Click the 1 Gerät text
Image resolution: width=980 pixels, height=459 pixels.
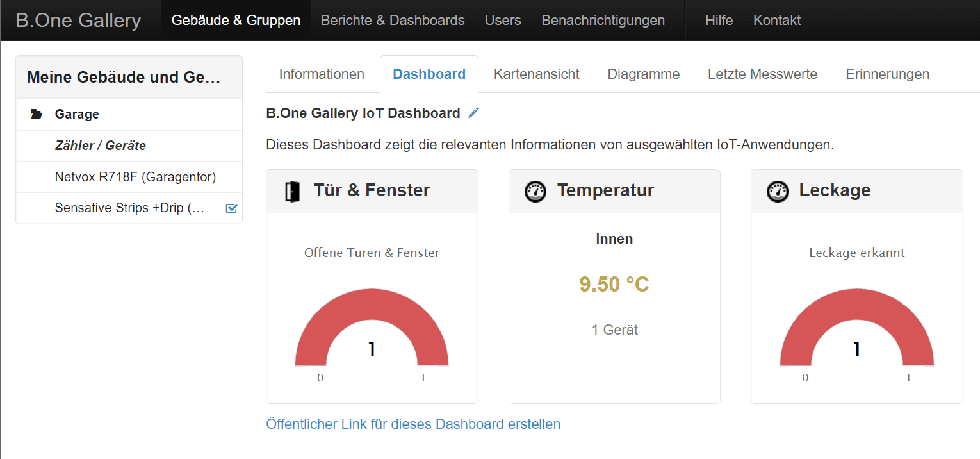click(x=615, y=330)
